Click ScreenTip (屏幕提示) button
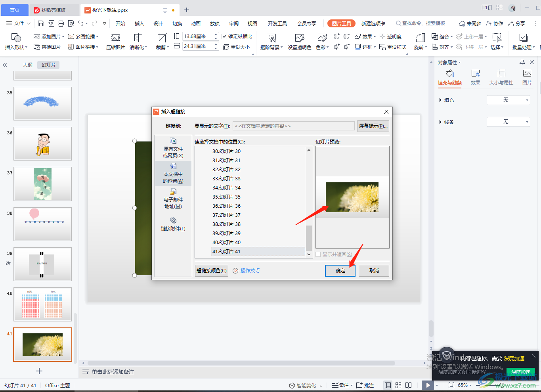This screenshot has height=392, width=541. (x=373, y=126)
